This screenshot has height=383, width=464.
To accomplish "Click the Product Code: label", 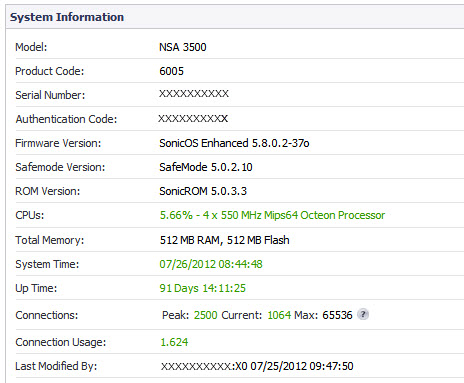I will click(50, 71).
